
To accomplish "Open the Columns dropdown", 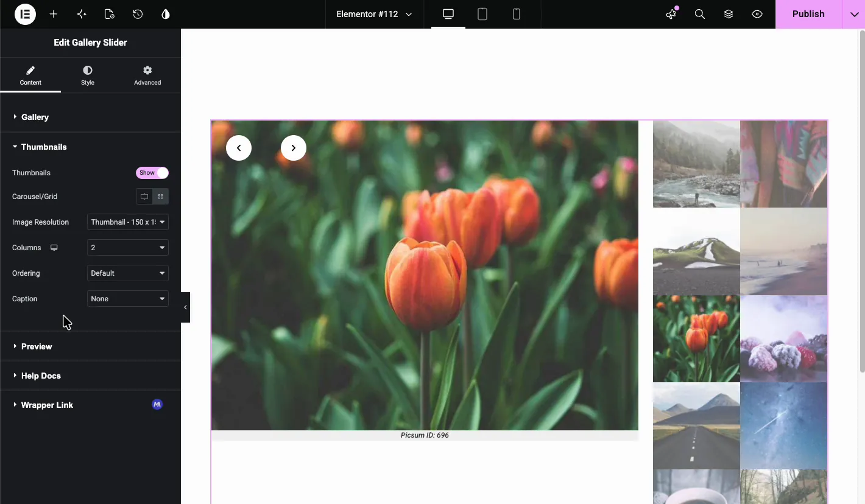I will pos(128,248).
